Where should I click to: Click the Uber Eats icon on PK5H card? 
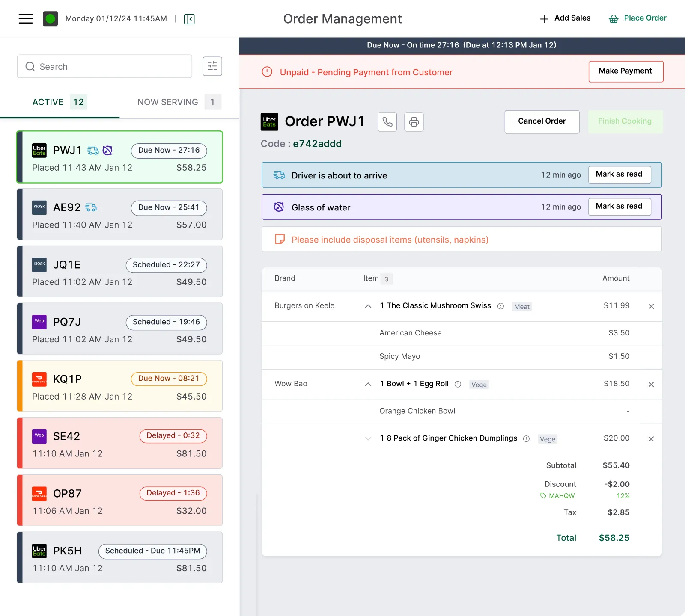click(39, 551)
